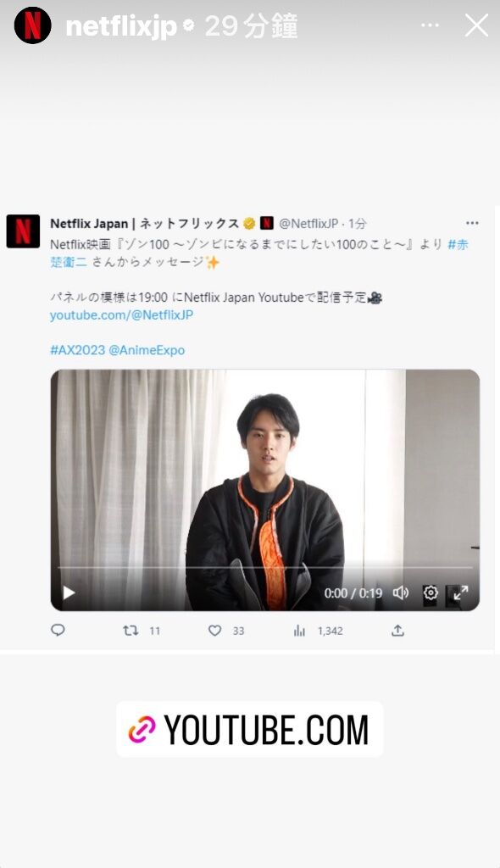Enter fullscreen video mode
This screenshot has height=868, width=500.
tap(460, 593)
